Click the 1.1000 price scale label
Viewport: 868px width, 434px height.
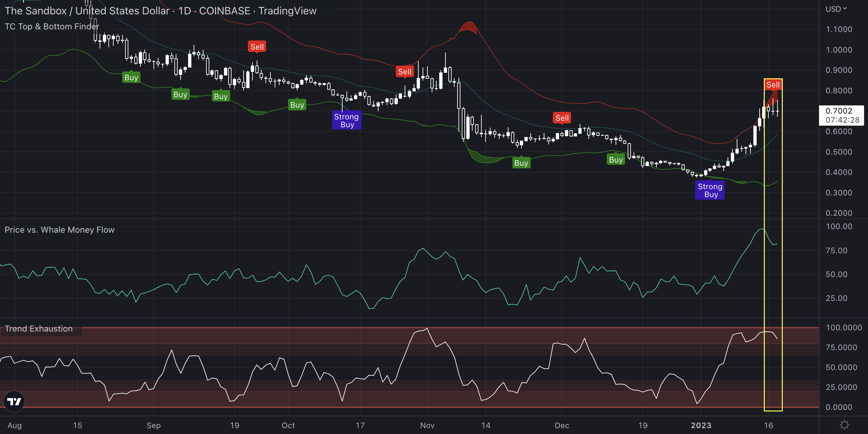pos(839,29)
